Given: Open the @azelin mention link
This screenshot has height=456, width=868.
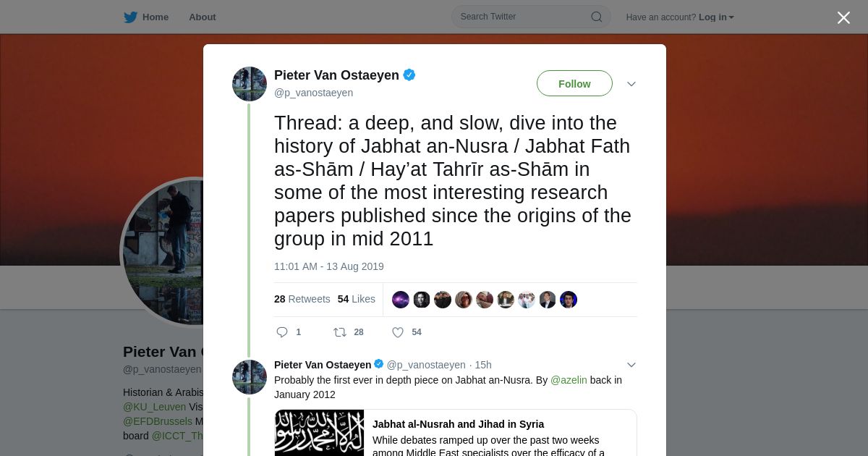Looking at the screenshot, I should tap(569, 380).
